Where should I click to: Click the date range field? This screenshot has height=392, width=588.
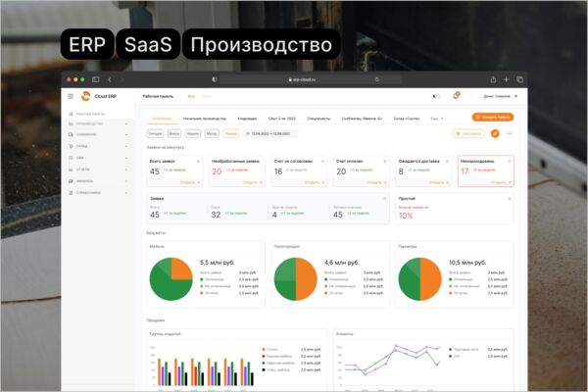click(x=270, y=133)
